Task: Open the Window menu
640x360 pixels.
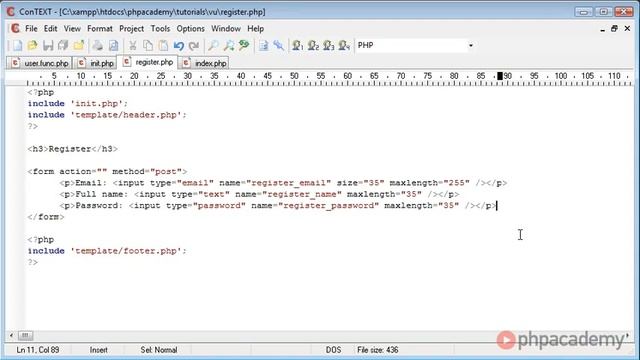Action: click(x=226, y=29)
